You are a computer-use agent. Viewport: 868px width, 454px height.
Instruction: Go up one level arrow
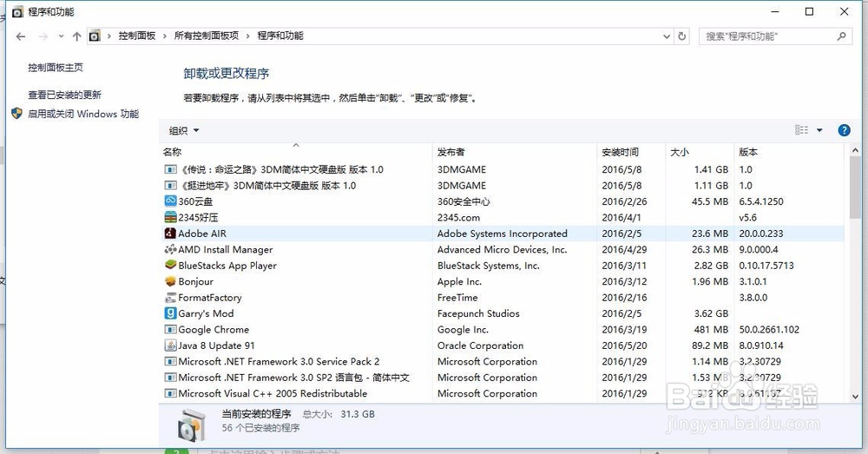[76, 36]
